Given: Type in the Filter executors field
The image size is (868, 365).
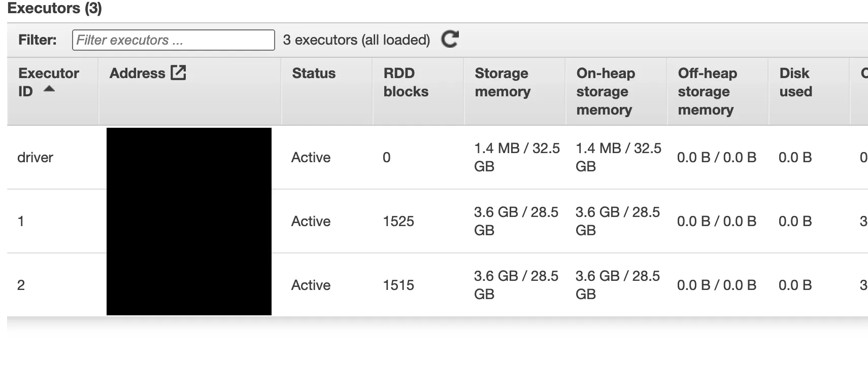Looking at the screenshot, I should click(173, 40).
